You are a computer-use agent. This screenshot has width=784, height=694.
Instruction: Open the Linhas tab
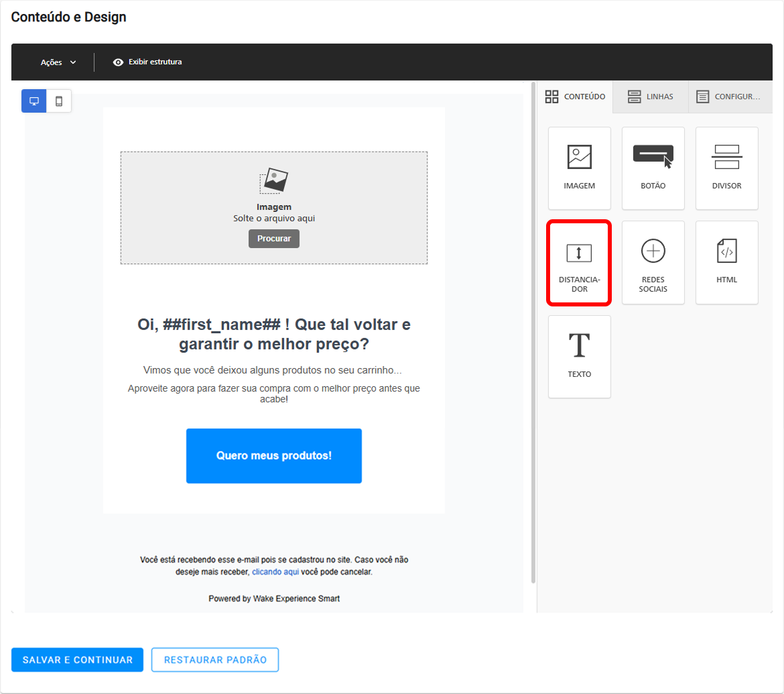[x=651, y=97]
